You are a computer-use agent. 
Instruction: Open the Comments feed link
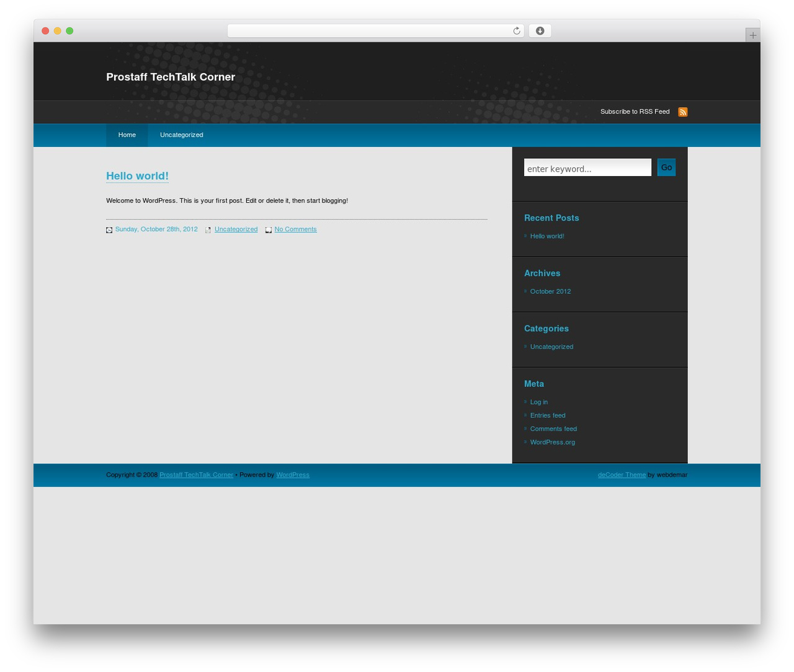tap(553, 429)
